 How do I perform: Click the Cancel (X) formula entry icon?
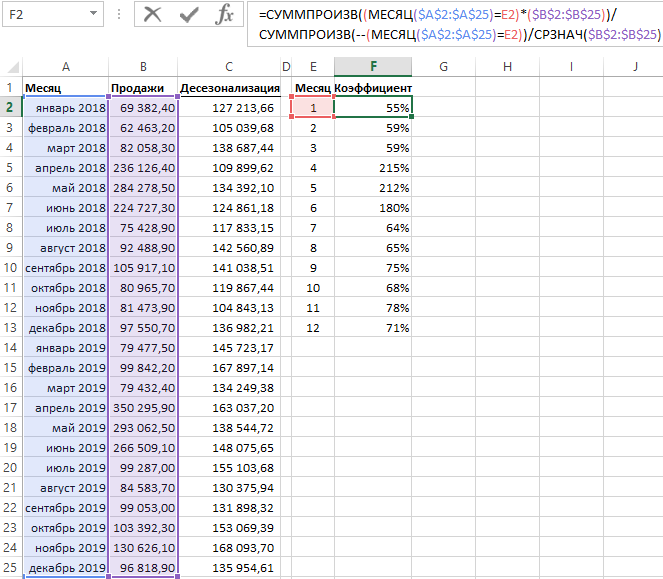pyautogui.click(x=152, y=14)
